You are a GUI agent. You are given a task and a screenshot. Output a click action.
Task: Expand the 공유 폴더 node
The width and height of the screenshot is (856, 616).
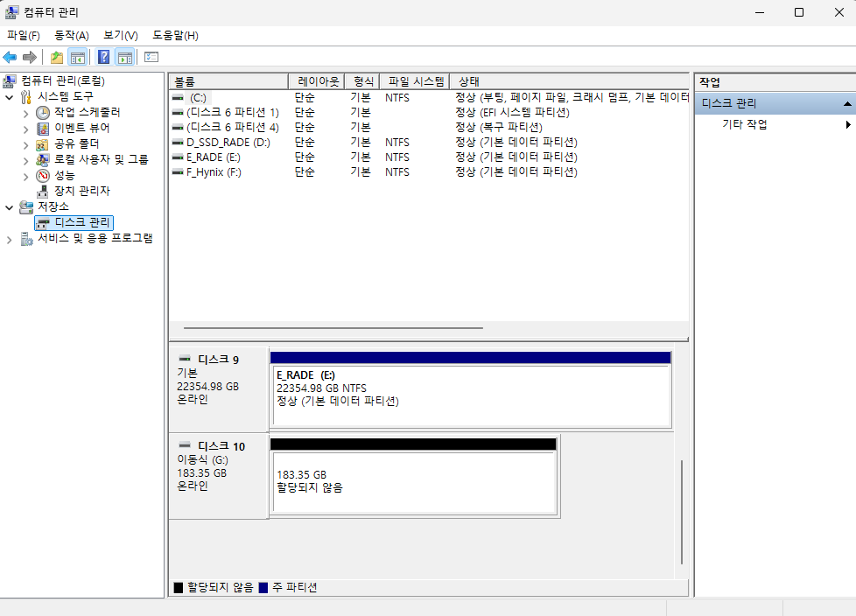click(x=25, y=145)
